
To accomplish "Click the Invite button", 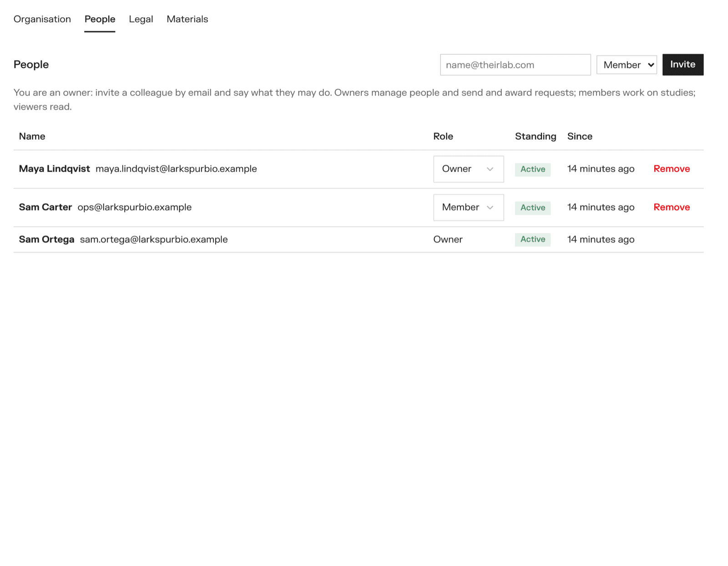I will (683, 65).
